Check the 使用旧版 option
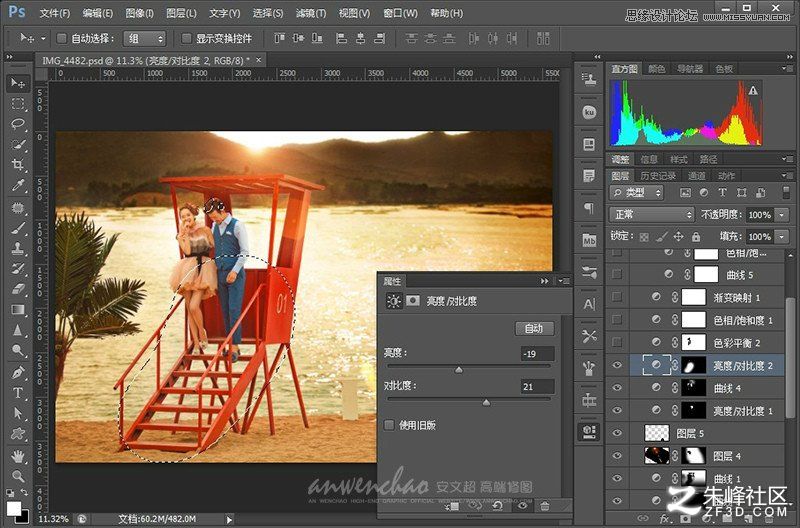The image size is (800, 528). [389, 424]
